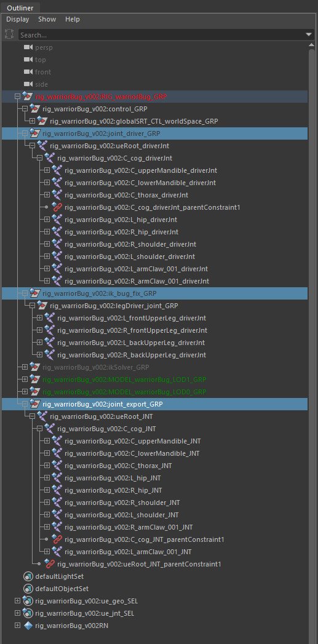The image size is (318, 644).
Task: Collapse the RIG_warriorBug_GRP hierarchy
Action: point(17,97)
